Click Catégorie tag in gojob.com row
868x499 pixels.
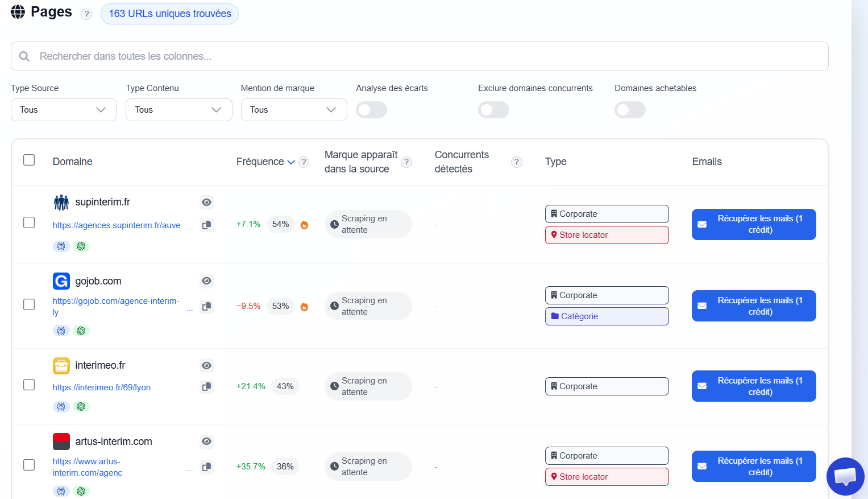607,316
